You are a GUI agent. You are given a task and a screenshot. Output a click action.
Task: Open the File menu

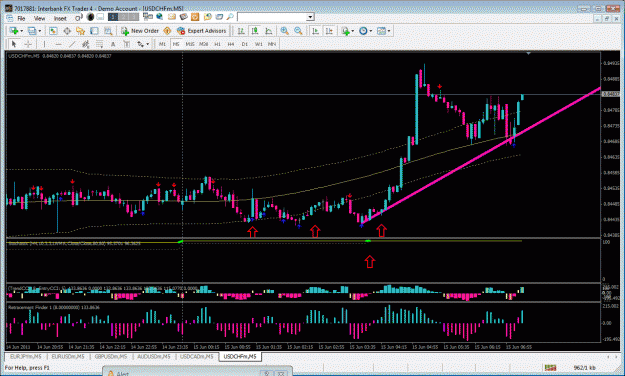21,18
